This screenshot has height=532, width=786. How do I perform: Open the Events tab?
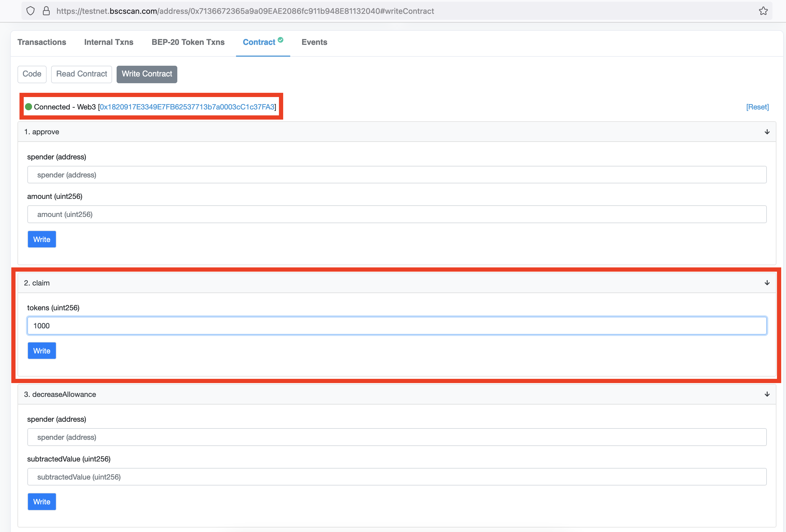click(314, 42)
